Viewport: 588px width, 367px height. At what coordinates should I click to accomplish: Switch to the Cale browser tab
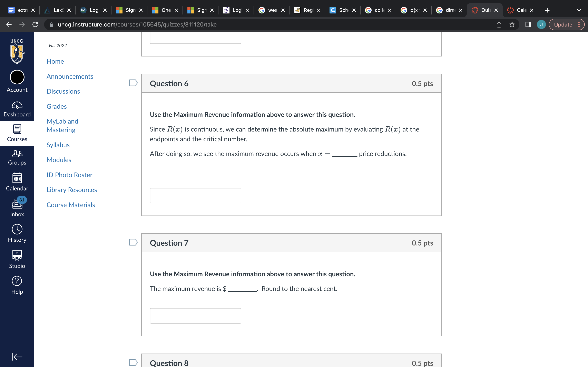pyautogui.click(x=518, y=10)
